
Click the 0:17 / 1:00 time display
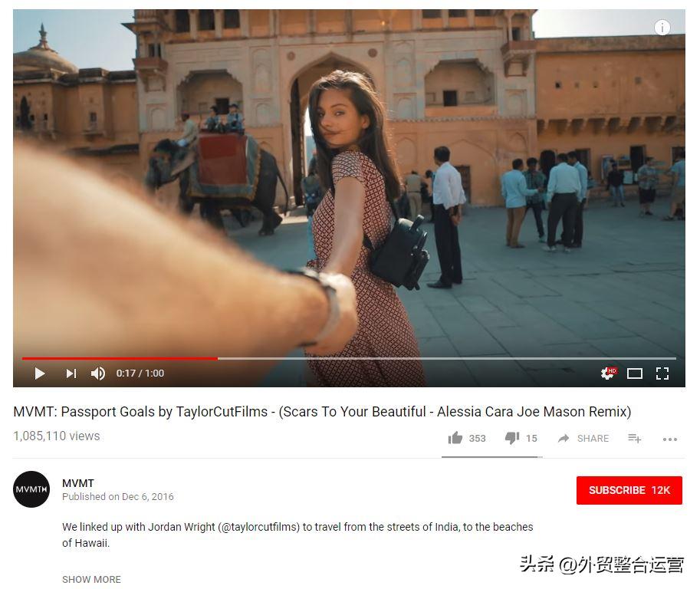(x=140, y=373)
